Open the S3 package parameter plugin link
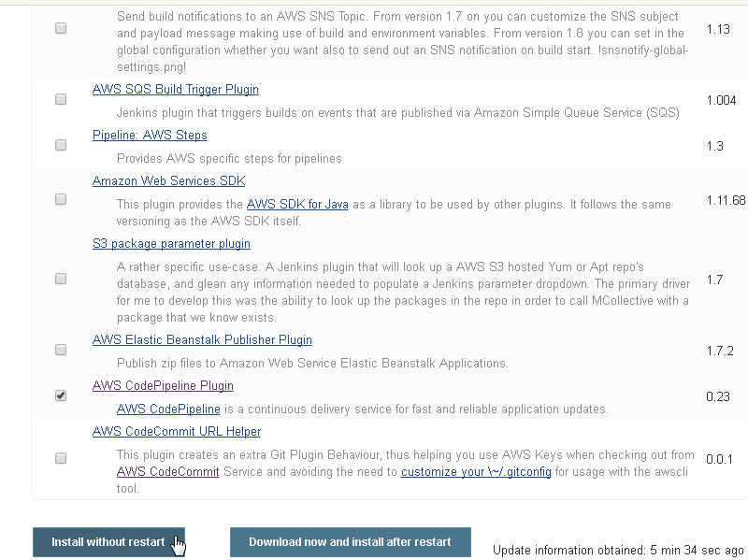Viewport: 748px width, 560px height. (x=171, y=243)
